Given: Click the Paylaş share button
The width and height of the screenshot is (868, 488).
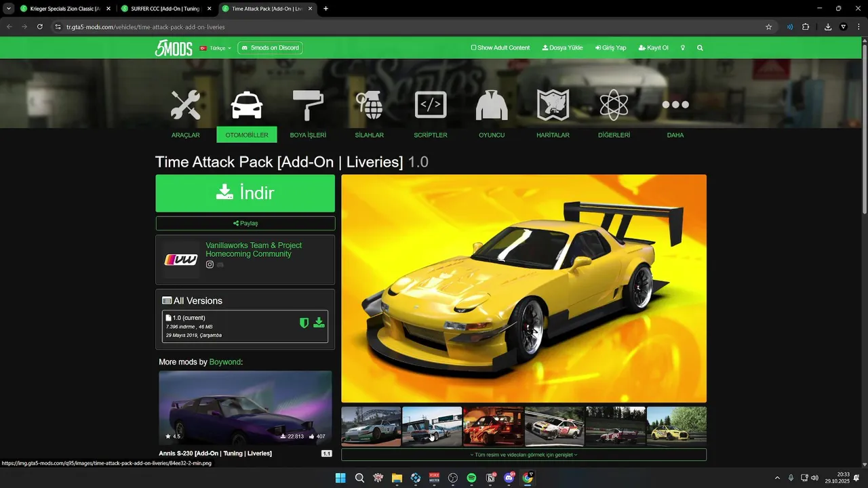Looking at the screenshot, I should coord(245,223).
